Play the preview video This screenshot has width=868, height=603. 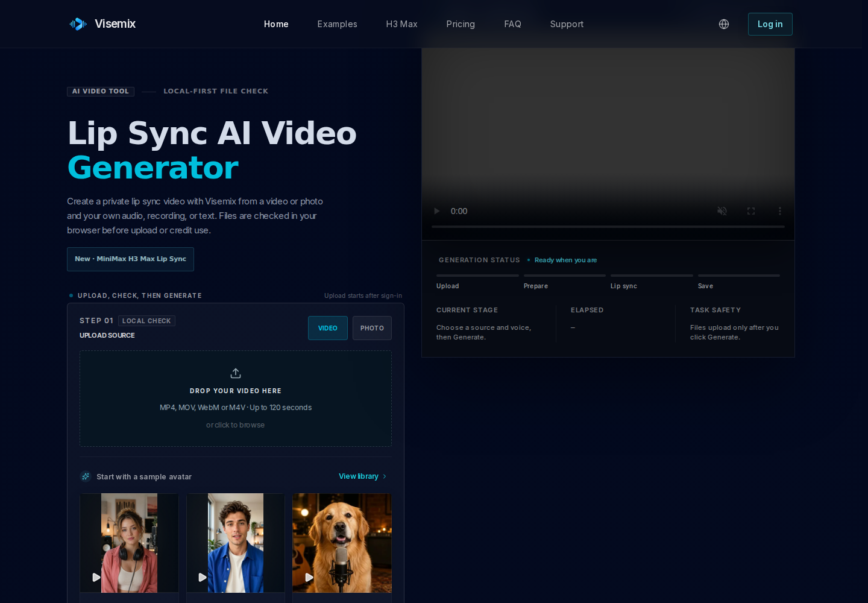[437, 211]
